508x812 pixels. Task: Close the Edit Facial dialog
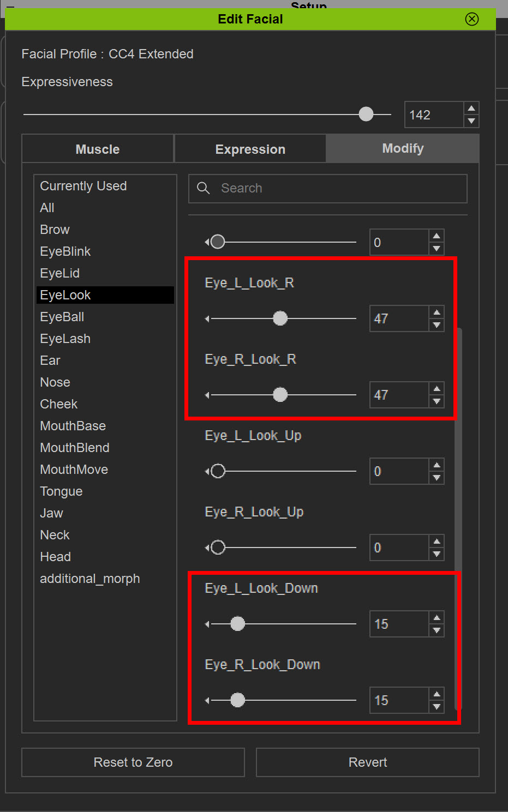pos(472,19)
